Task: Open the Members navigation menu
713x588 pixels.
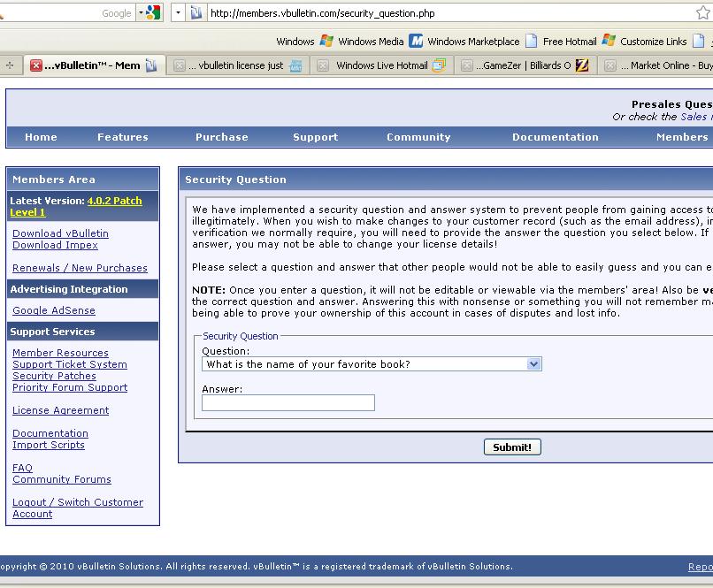Action: pyautogui.click(x=682, y=137)
